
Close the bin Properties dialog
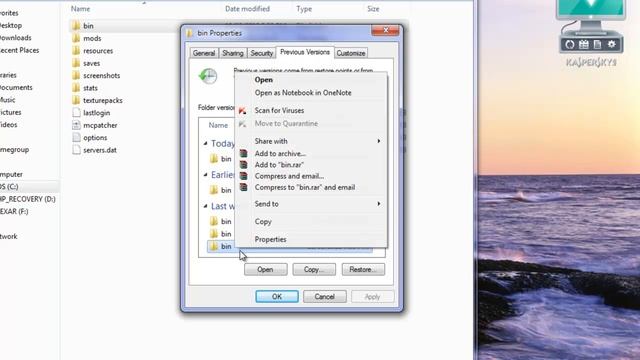(385, 30)
